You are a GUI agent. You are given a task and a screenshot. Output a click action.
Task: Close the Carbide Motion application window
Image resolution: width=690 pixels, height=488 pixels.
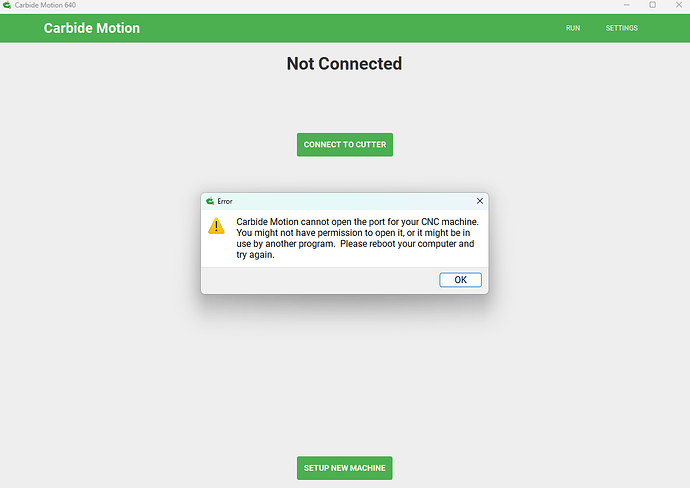(679, 5)
